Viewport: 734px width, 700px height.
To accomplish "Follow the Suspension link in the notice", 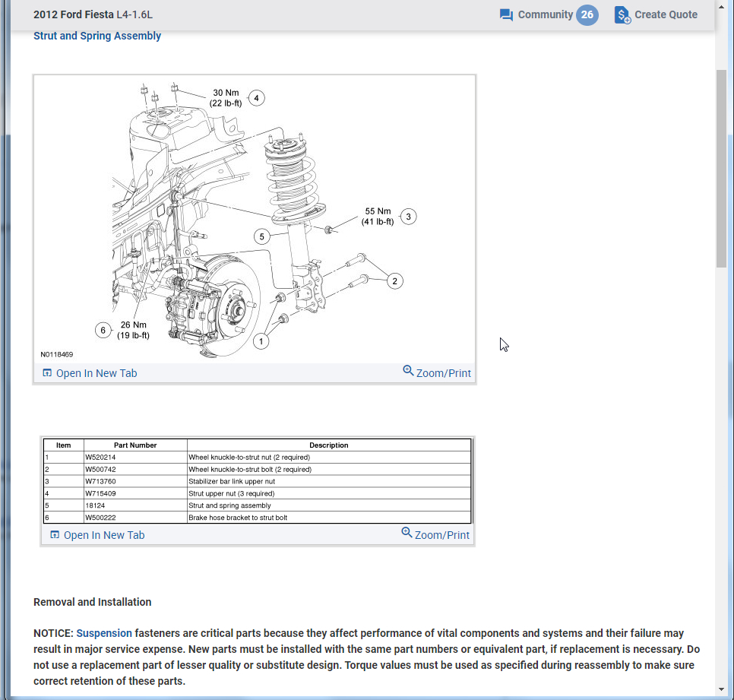I will tap(104, 633).
